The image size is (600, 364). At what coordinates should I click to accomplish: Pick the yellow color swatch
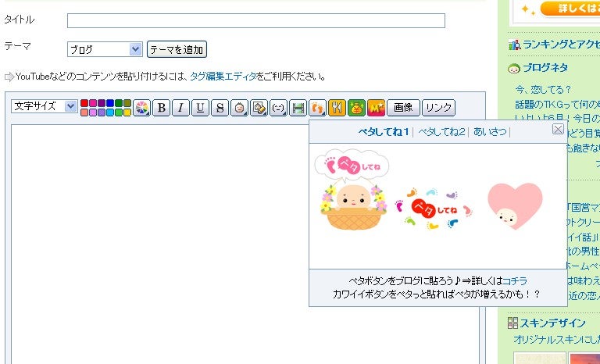point(127,112)
